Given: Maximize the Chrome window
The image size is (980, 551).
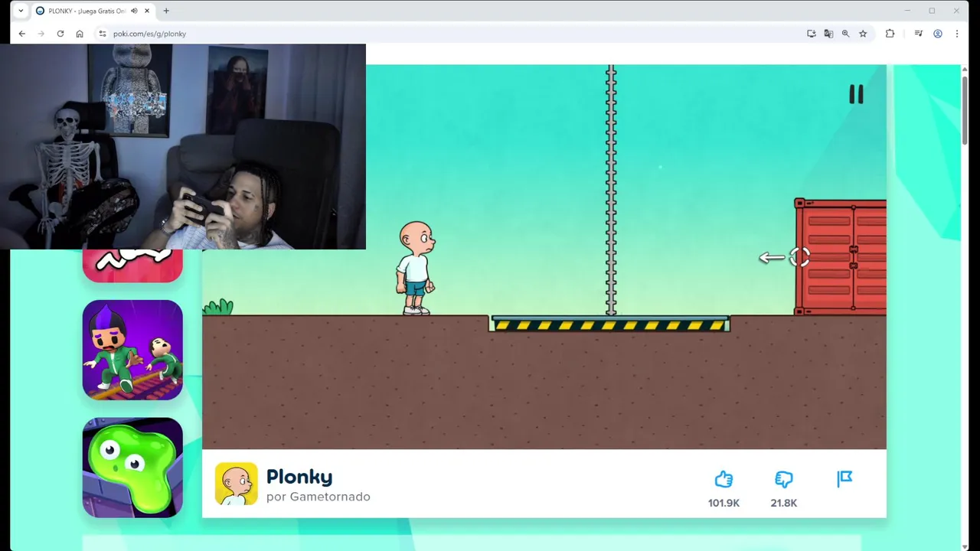Looking at the screenshot, I should click(x=932, y=11).
